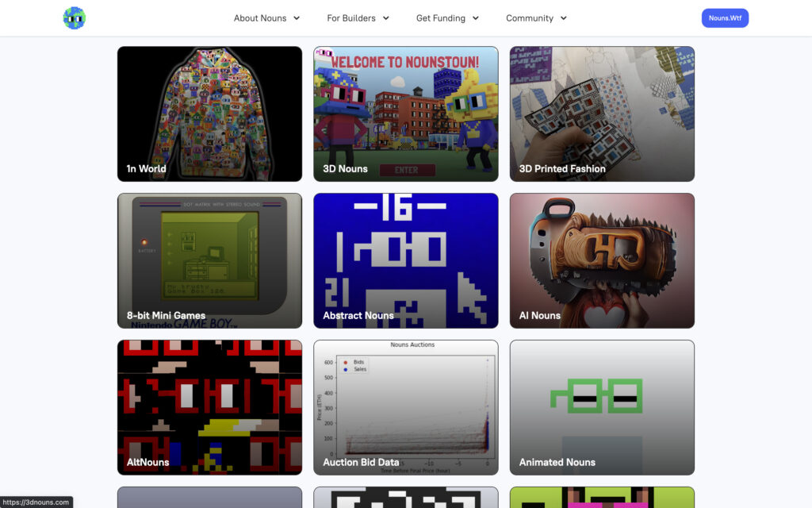The height and width of the screenshot is (508, 812).
Task: View the Abstract Nouns project
Action: [405, 260]
